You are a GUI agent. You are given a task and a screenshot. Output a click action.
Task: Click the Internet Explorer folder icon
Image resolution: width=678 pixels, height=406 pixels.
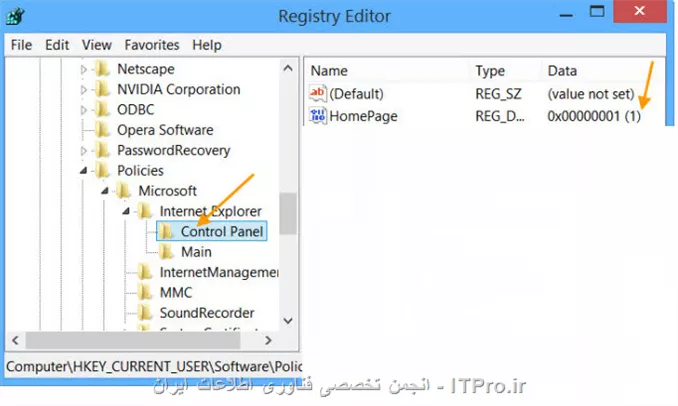pos(145,211)
